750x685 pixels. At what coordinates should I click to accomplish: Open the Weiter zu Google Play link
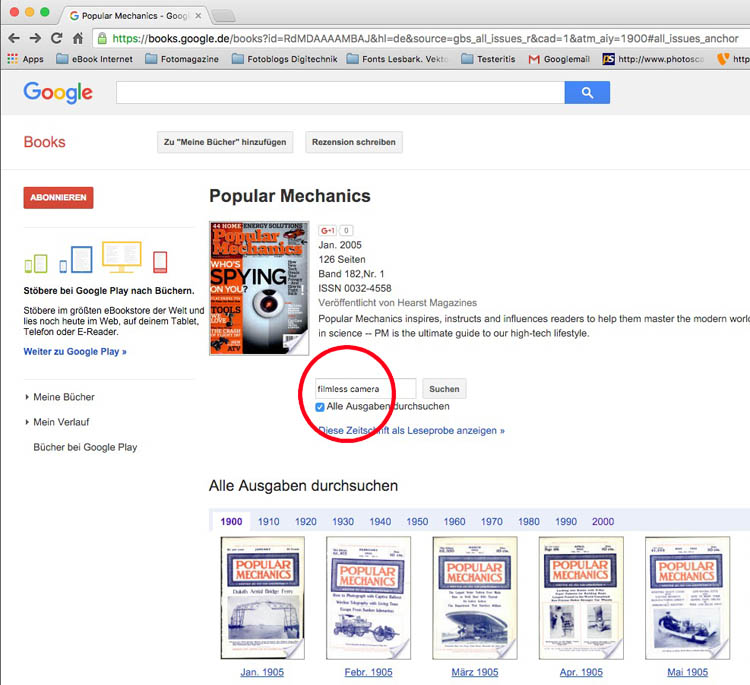[75, 352]
